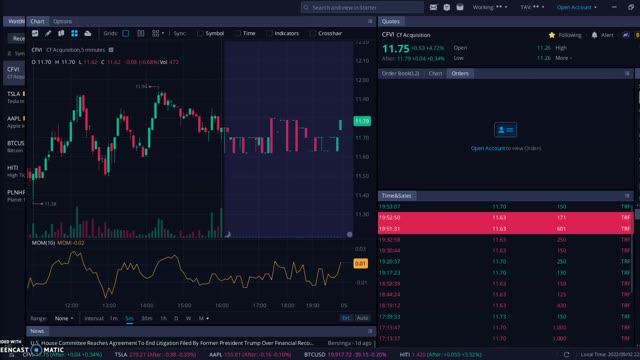The height and width of the screenshot is (360, 640).
Task: Click the account card icon in Orders panel
Action: click(x=506, y=130)
